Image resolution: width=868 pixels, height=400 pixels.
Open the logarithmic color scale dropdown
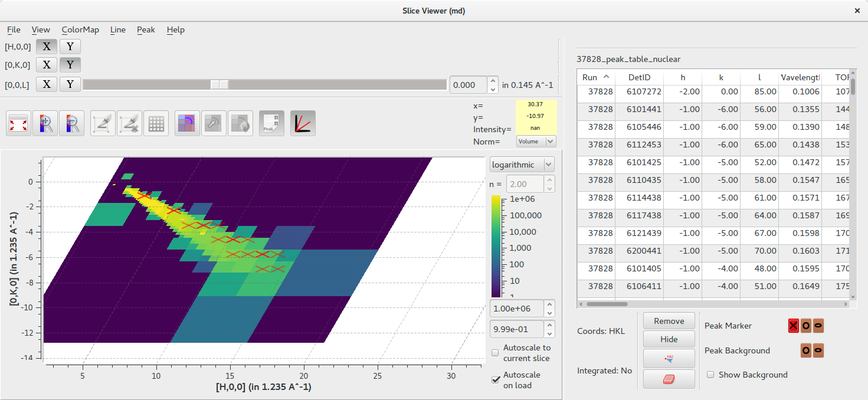(x=522, y=165)
